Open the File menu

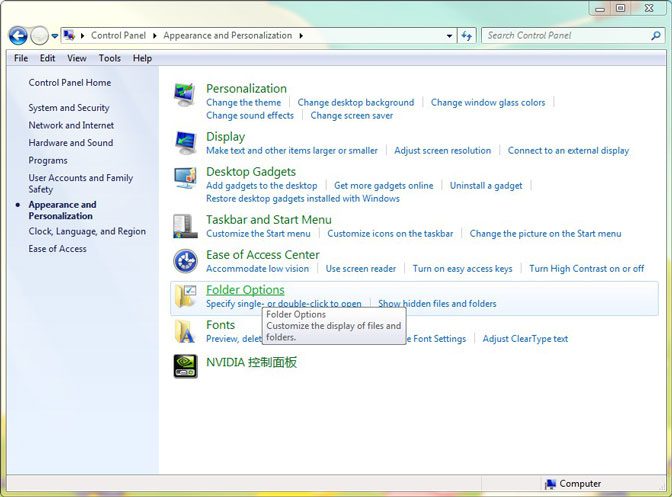point(21,58)
